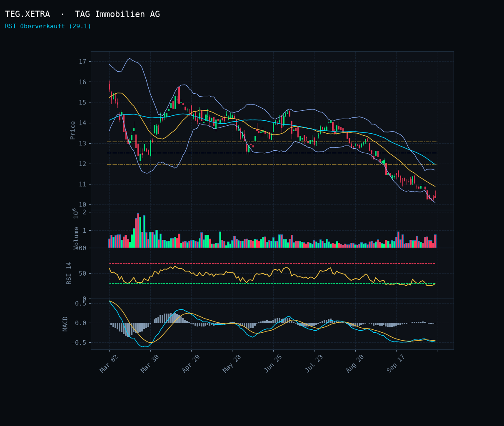
Task: Click the volume tick label 2
Action: (84, 212)
